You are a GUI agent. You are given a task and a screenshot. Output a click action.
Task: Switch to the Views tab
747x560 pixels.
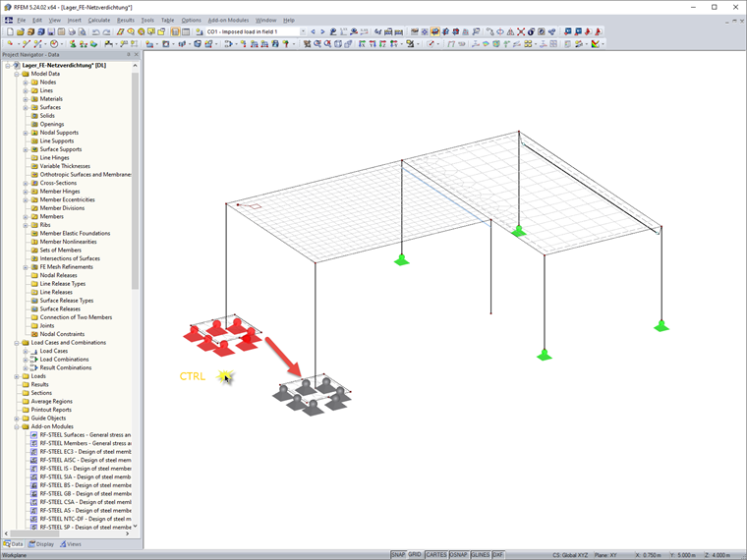click(70, 544)
